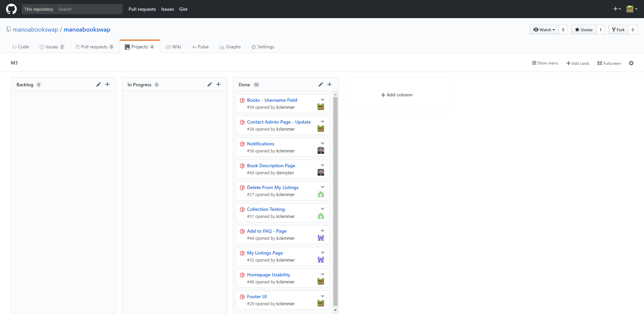Open Homepage Usability issue link
Viewport: 644px width, 319px height.
point(268,275)
